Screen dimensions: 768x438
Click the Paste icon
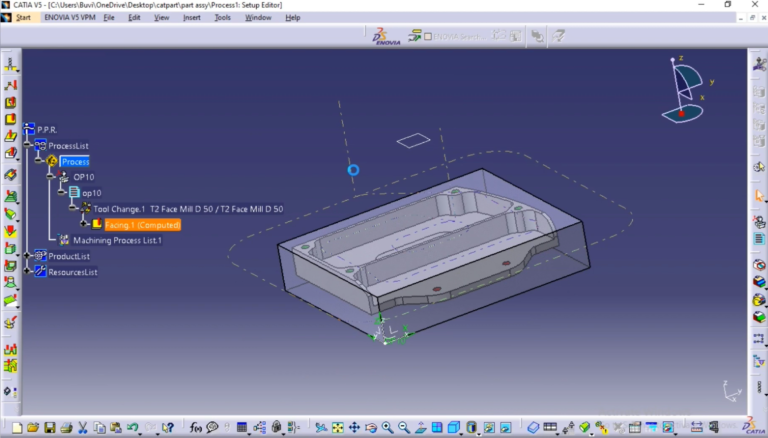coord(116,428)
